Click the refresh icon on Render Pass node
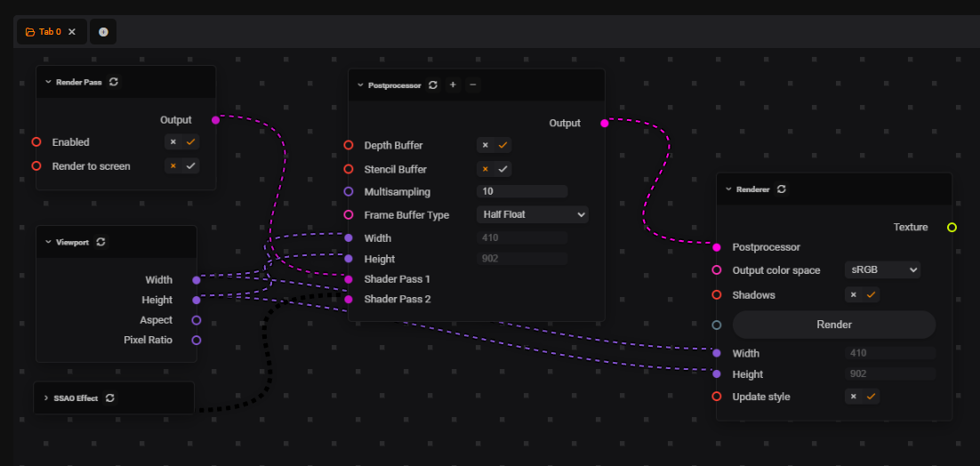Viewport: 980px width, 466px height. point(114,82)
